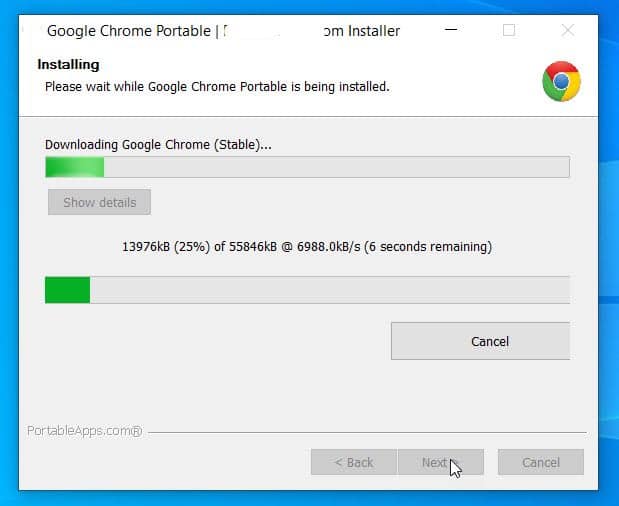The width and height of the screenshot is (619, 506).
Task: Click the Show details button
Action: tap(99, 202)
